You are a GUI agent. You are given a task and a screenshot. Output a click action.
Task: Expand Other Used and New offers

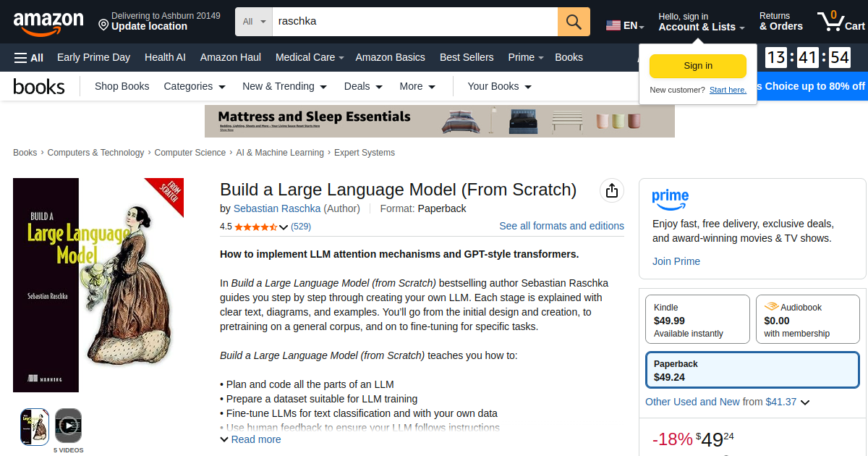coord(727,402)
